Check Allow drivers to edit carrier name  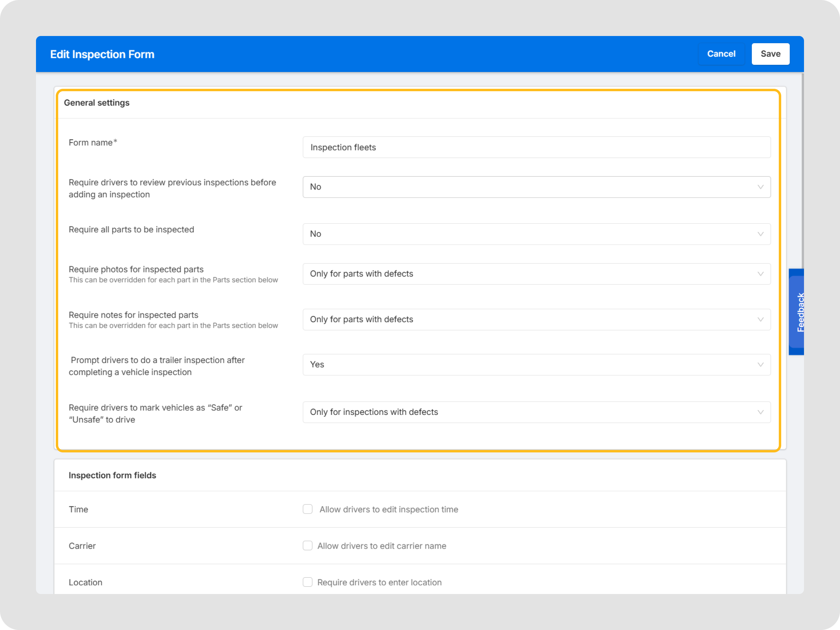(x=307, y=545)
